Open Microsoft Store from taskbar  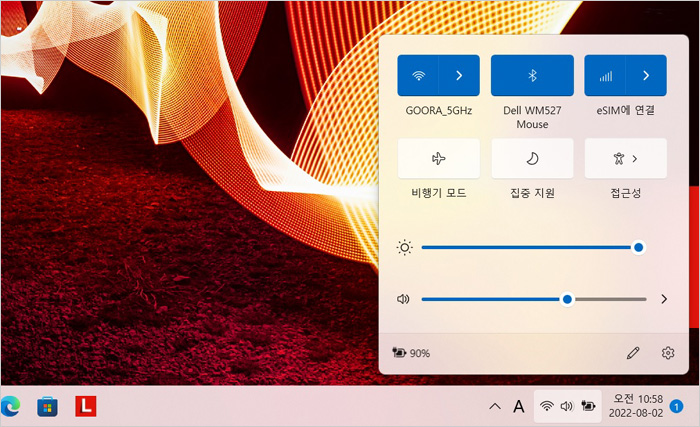47,406
